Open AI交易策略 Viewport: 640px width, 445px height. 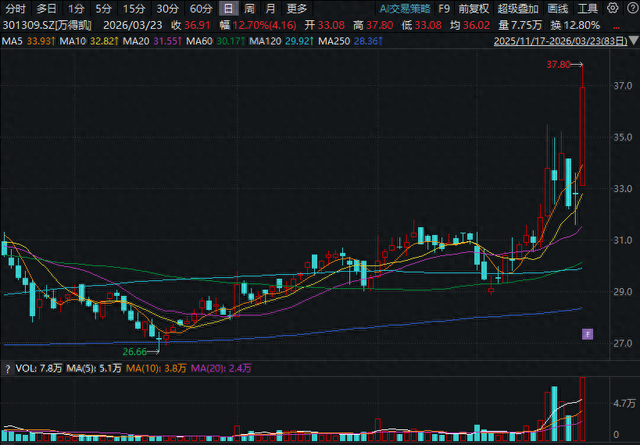(x=404, y=8)
